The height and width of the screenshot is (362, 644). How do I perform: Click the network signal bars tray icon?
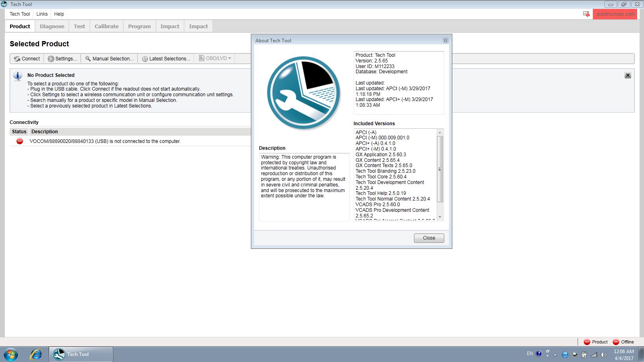pos(594,355)
